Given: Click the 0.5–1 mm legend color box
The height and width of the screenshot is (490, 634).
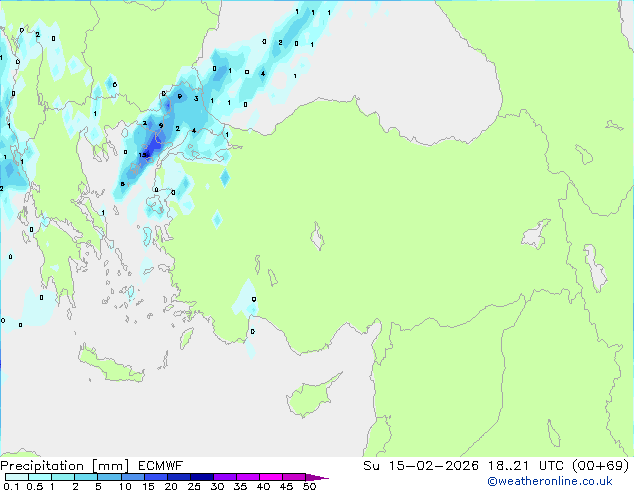Looking at the screenshot, I should point(40,477).
